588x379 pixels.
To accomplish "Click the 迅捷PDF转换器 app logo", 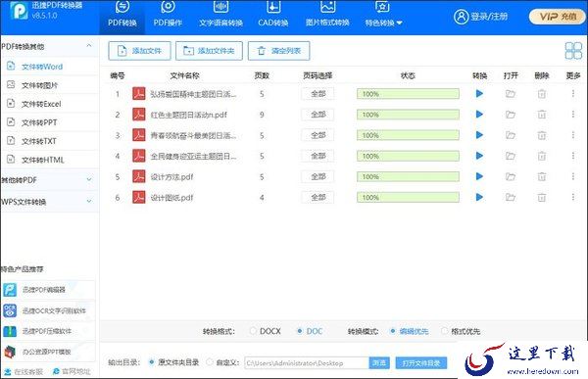I will tap(19, 11).
